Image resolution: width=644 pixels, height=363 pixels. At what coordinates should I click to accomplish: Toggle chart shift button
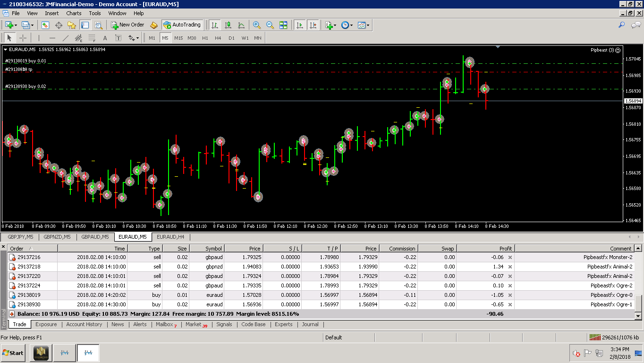pyautogui.click(x=313, y=25)
